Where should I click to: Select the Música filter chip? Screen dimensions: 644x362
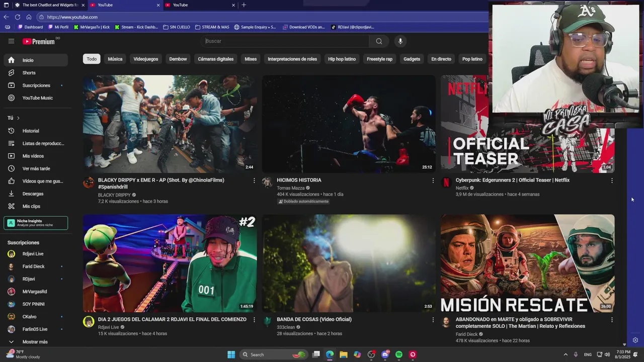115,59
